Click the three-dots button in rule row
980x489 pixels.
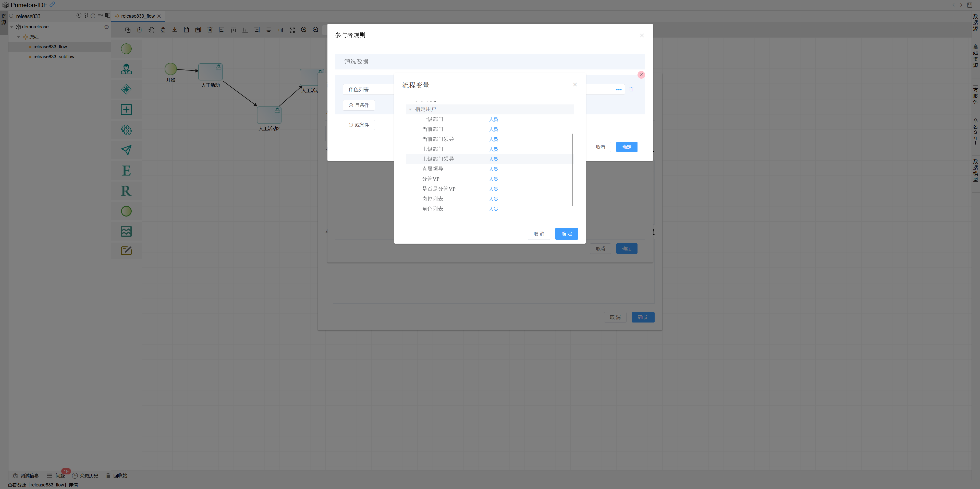[619, 90]
